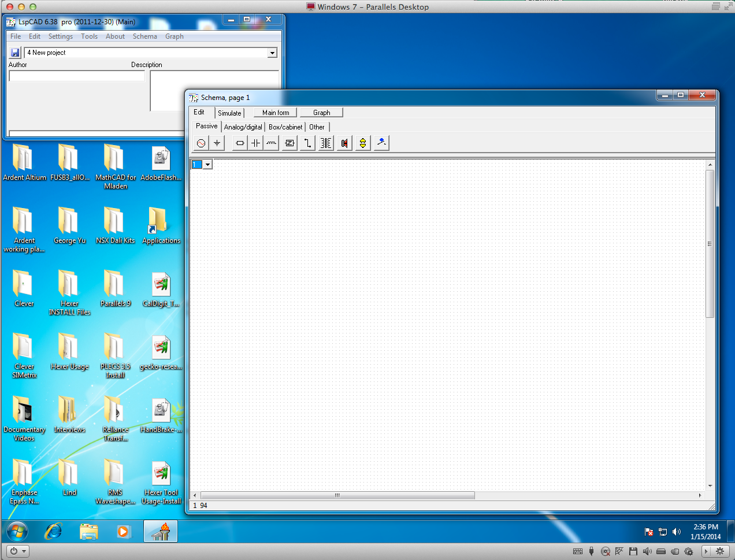
Task: Open the Schema menu in main window
Action: (x=145, y=36)
